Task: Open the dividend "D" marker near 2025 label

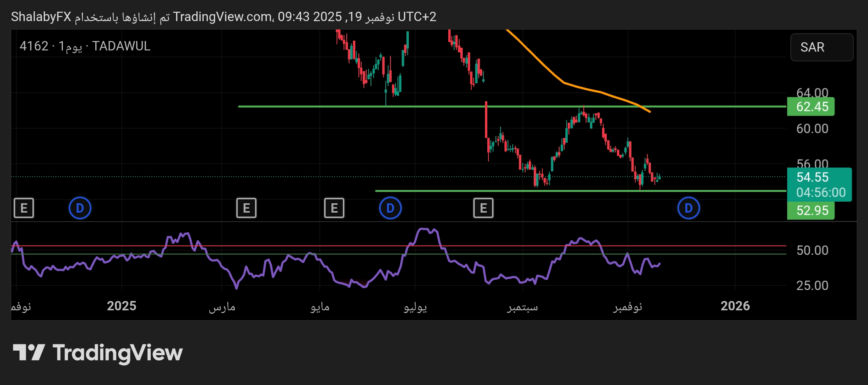Action: point(80,208)
